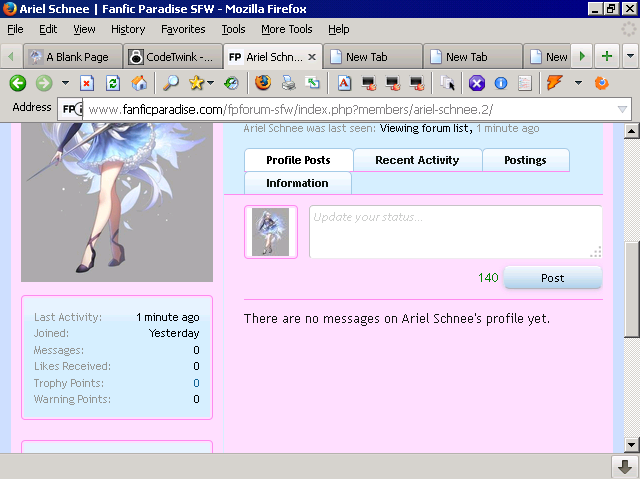Click the download arrow in status bar
This screenshot has width=640, height=480.
[x=624, y=467]
